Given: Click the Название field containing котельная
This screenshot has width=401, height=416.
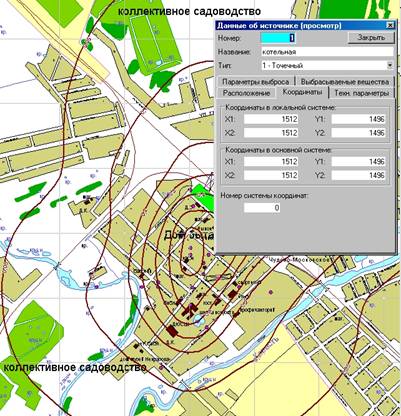Looking at the screenshot, I should pyautogui.click(x=327, y=52).
